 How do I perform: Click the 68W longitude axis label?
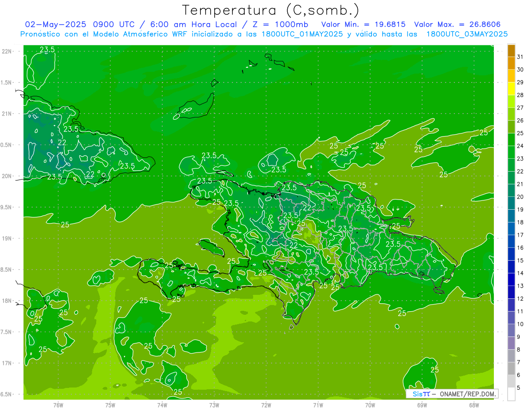(474, 405)
